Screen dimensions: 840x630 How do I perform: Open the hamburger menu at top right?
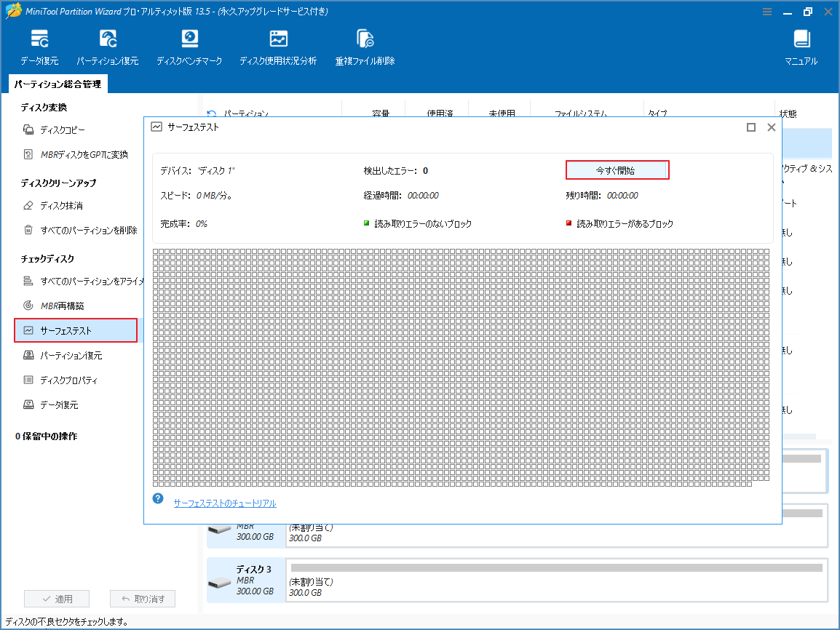pos(767,12)
